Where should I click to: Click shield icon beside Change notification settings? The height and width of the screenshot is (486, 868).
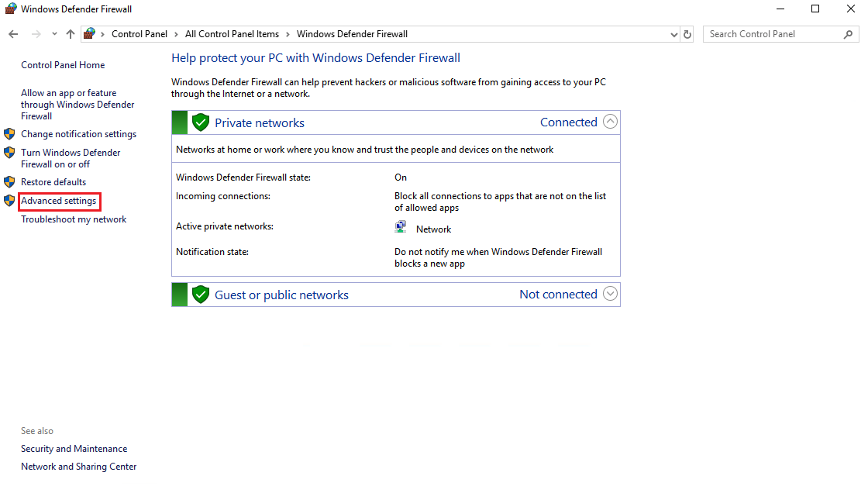[x=9, y=134]
